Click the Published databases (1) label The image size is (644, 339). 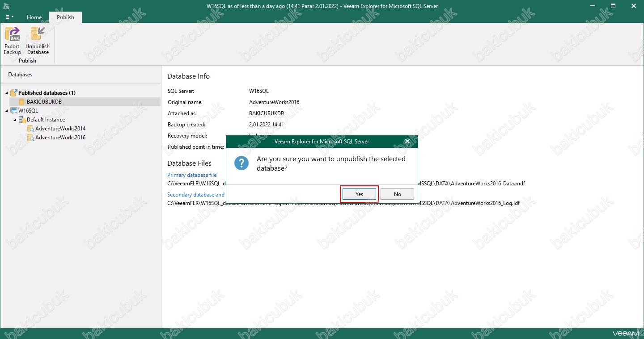pyautogui.click(x=47, y=93)
